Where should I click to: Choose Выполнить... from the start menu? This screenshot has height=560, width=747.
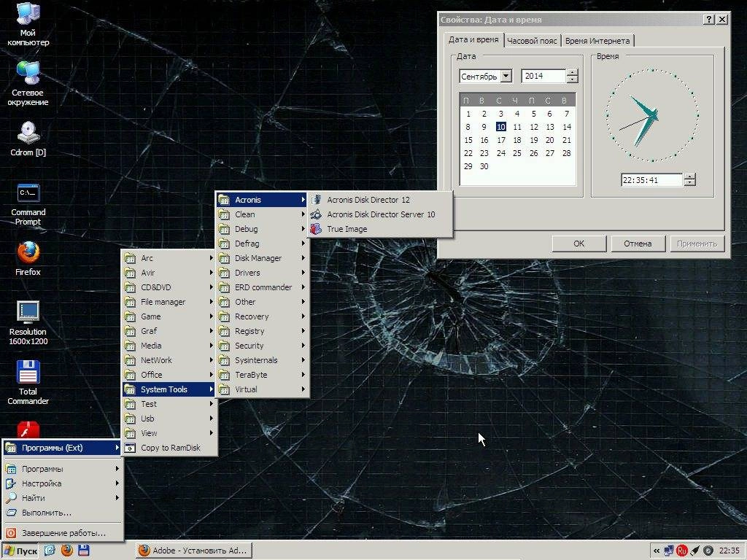coord(63,513)
